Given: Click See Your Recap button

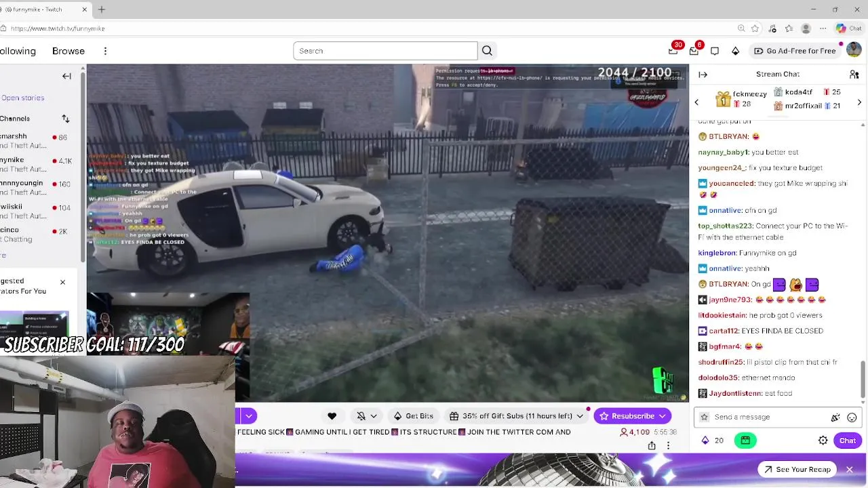Looking at the screenshot, I should tap(796, 469).
